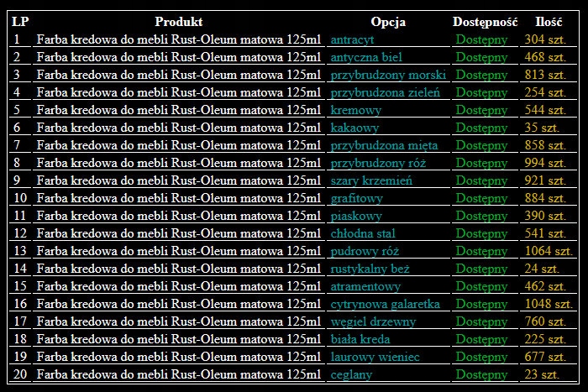Click 'Dostępny' in the antracyt row
Viewport: 588px width, 392px height.
(481, 39)
